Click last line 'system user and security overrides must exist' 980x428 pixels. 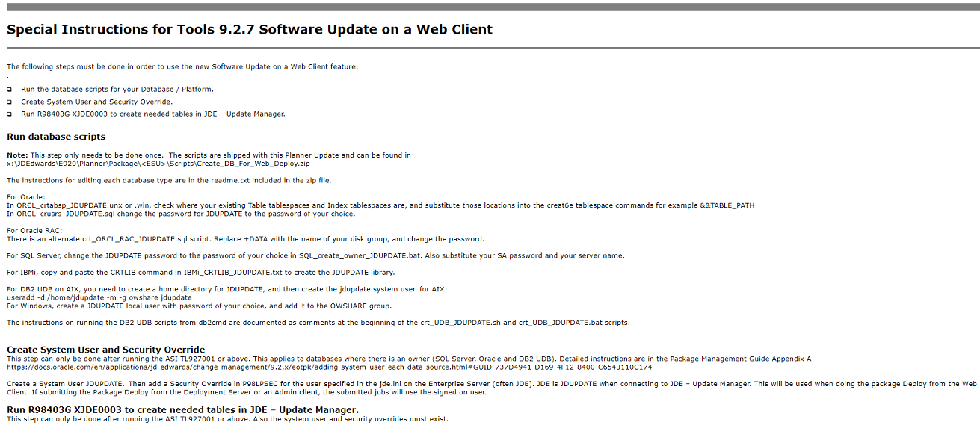pos(227,419)
